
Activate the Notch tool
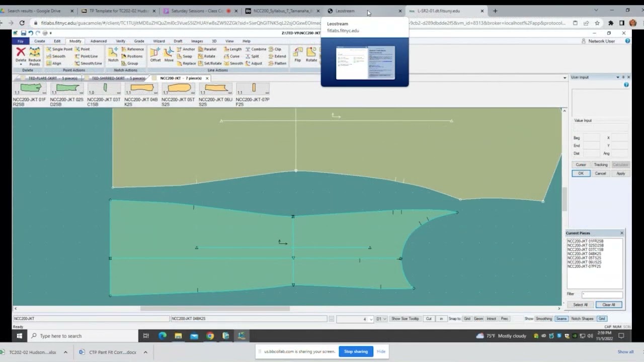click(x=113, y=54)
